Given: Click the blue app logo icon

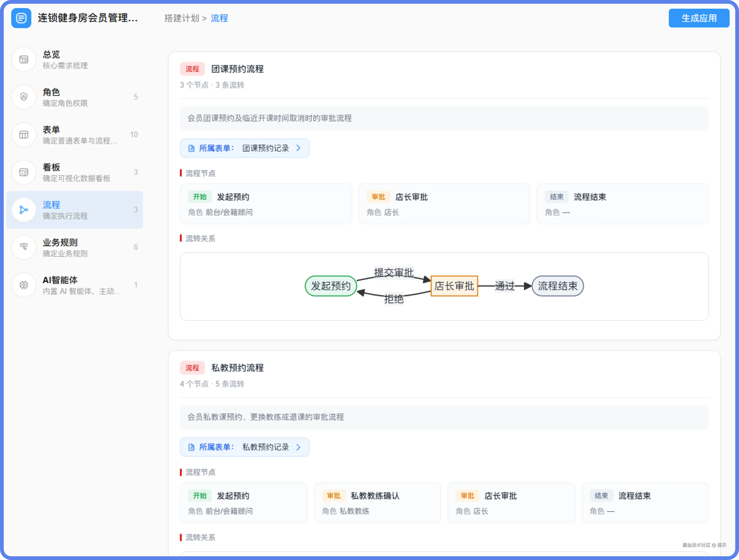Looking at the screenshot, I should pyautogui.click(x=21, y=18).
